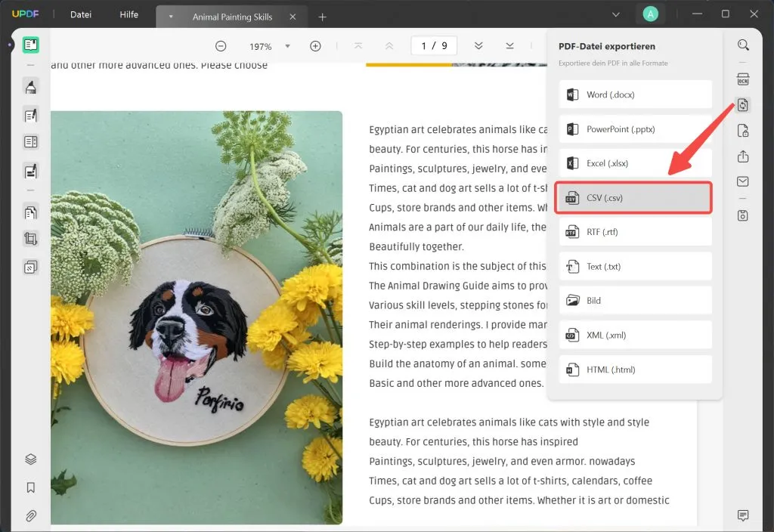Open the Datei menu
This screenshot has height=532, width=774.
coord(80,14)
